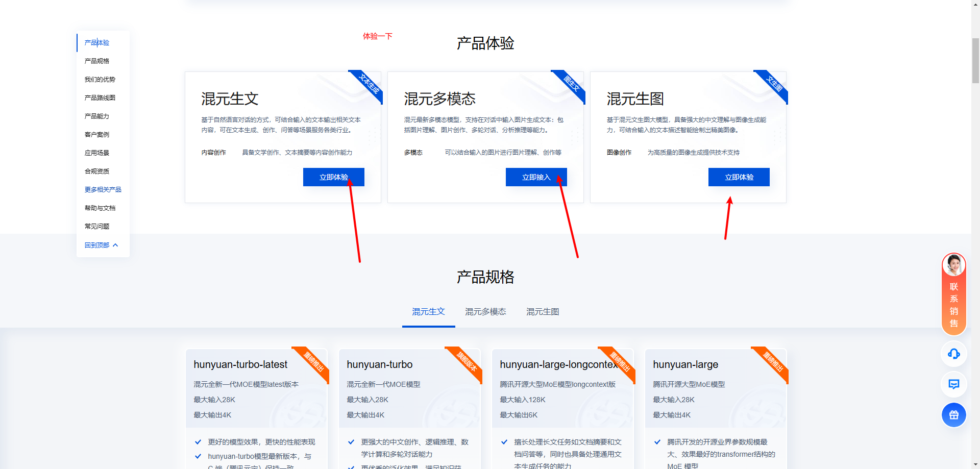The height and width of the screenshot is (469, 980).
Task: Jump to 应用场景 section
Action: (x=97, y=153)
